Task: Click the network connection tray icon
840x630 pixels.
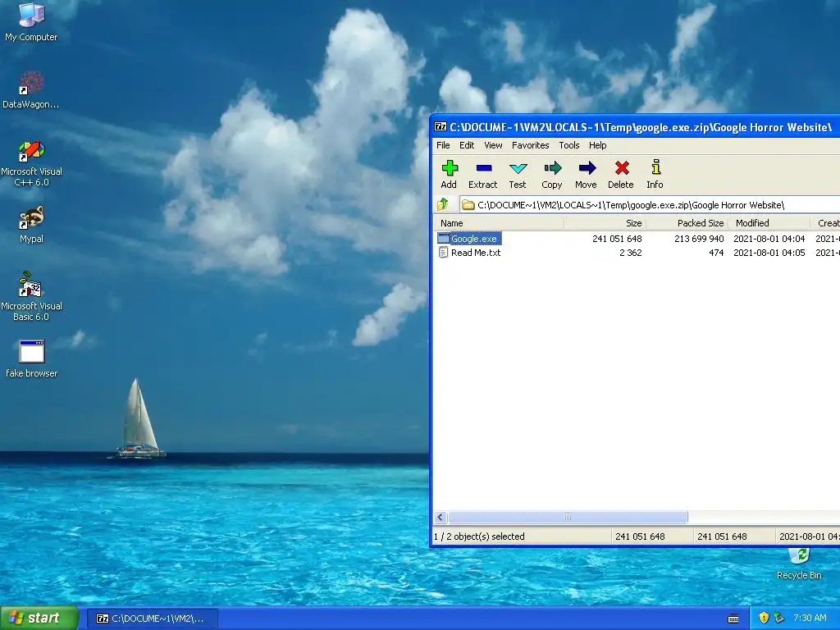Action: [779, 618]
